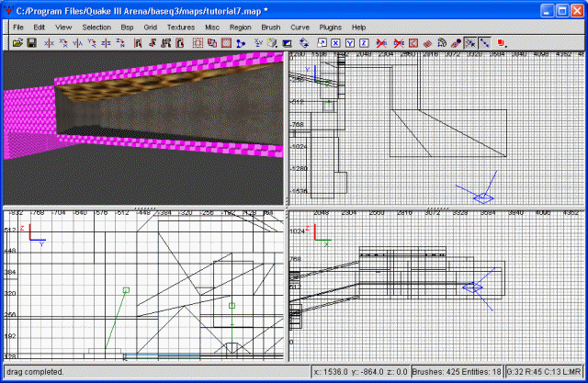The image size is (588, 383).
Task: Click the green entity box on the slanted line in the YZ view
Action: point(127,290)
